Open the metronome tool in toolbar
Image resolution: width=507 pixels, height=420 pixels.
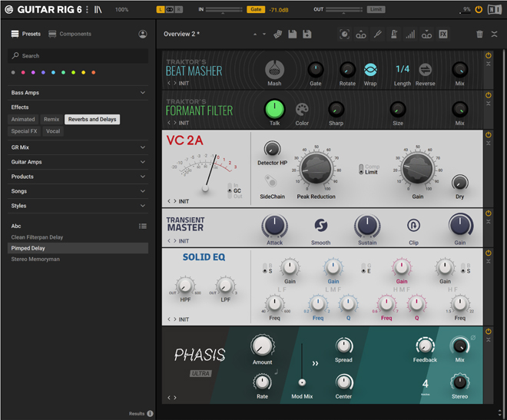(x=394, y=35)
